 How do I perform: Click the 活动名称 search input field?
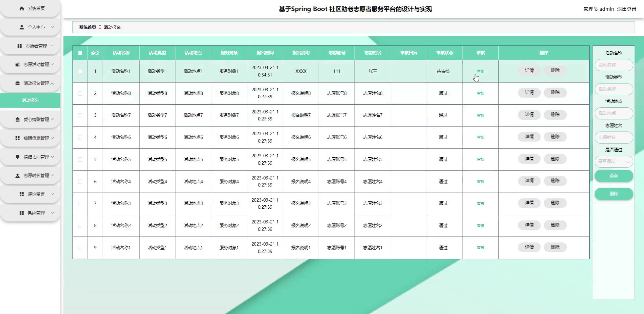614,65
